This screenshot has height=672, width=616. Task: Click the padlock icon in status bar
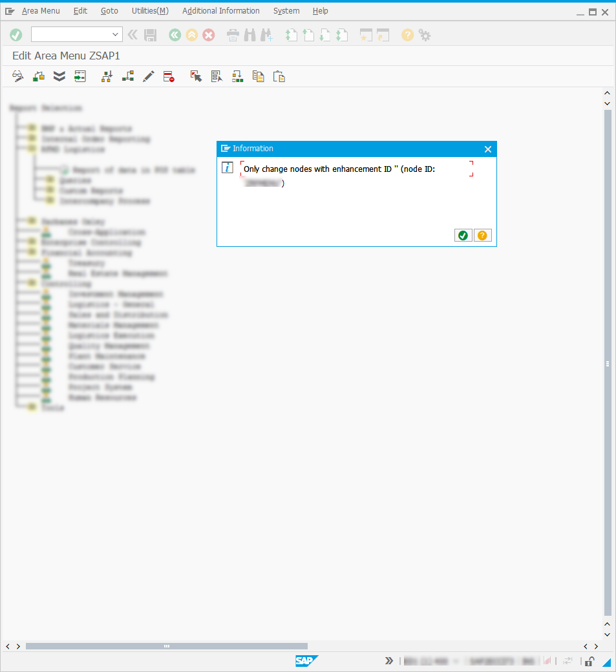pos(590,661)
